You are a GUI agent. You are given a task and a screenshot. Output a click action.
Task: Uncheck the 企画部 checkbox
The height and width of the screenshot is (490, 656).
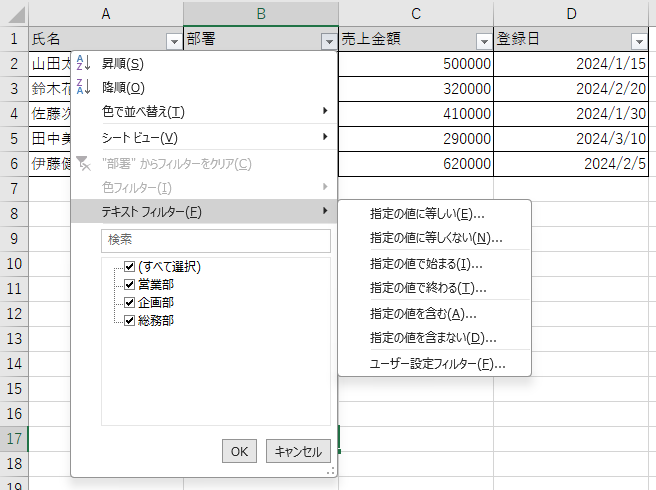129,302
